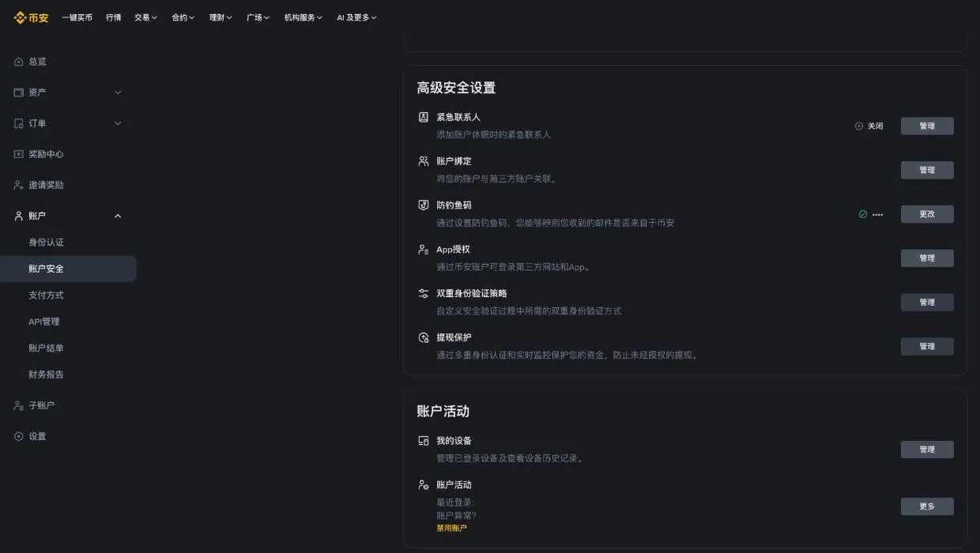
Task: Open the 交易 dropdown in top navigation
Action: [145, 17]
